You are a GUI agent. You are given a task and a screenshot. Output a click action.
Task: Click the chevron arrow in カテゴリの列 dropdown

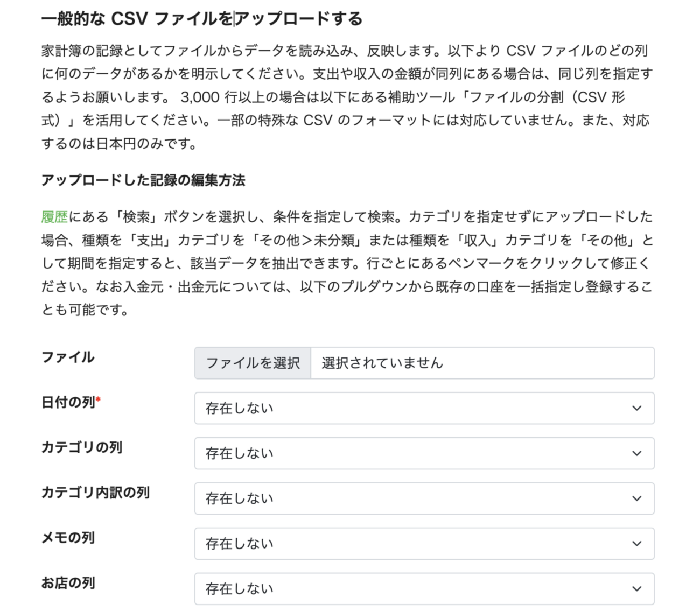[636, 454]
